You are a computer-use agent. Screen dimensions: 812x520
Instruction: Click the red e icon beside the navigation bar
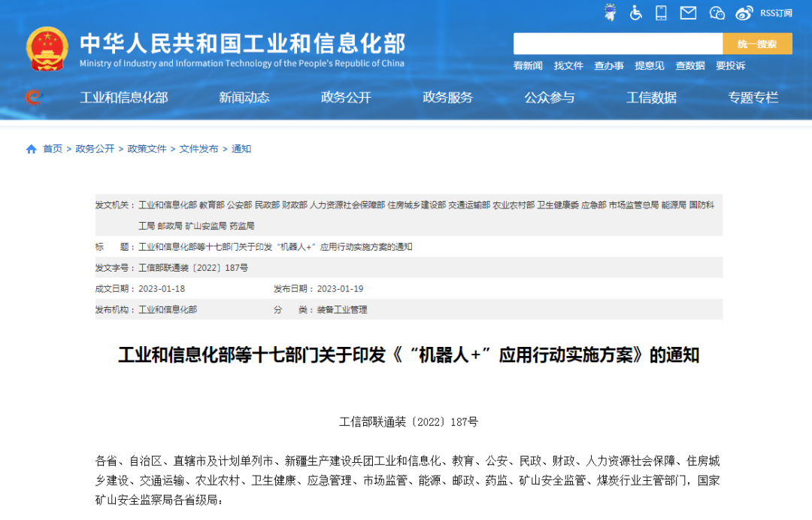click(x=32, y=99)
